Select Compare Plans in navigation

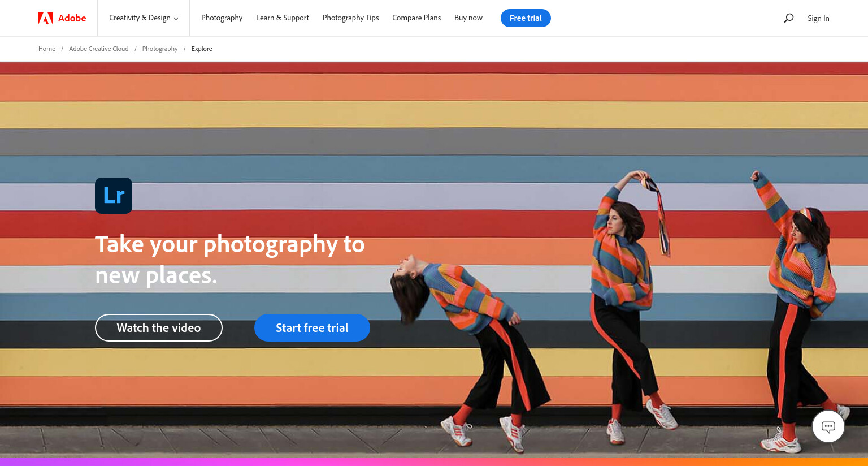point(416,18)
